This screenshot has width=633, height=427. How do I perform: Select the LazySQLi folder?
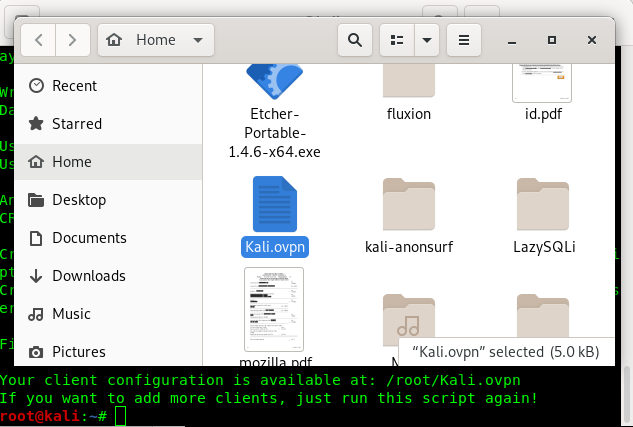tap(543, 204)
